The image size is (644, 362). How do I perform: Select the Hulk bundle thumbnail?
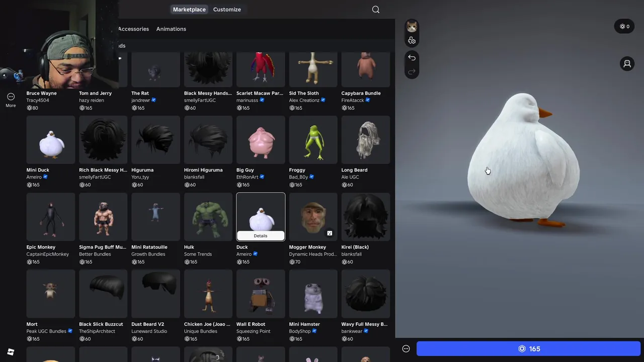208,217
